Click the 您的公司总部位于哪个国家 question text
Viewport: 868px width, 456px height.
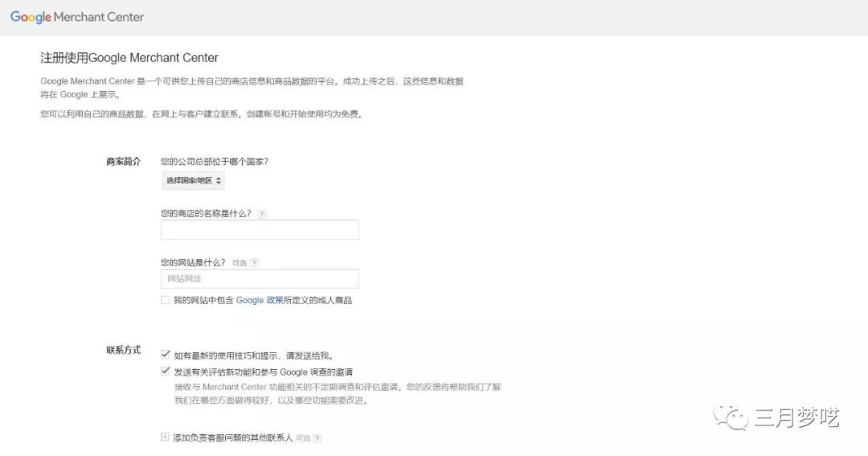[x=215, y=162]
